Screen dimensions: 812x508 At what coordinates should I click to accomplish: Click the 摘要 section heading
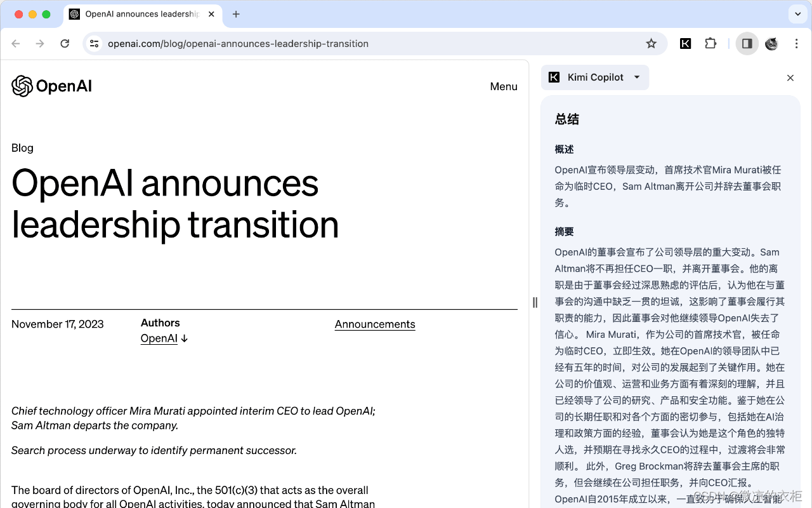point(564,232)
